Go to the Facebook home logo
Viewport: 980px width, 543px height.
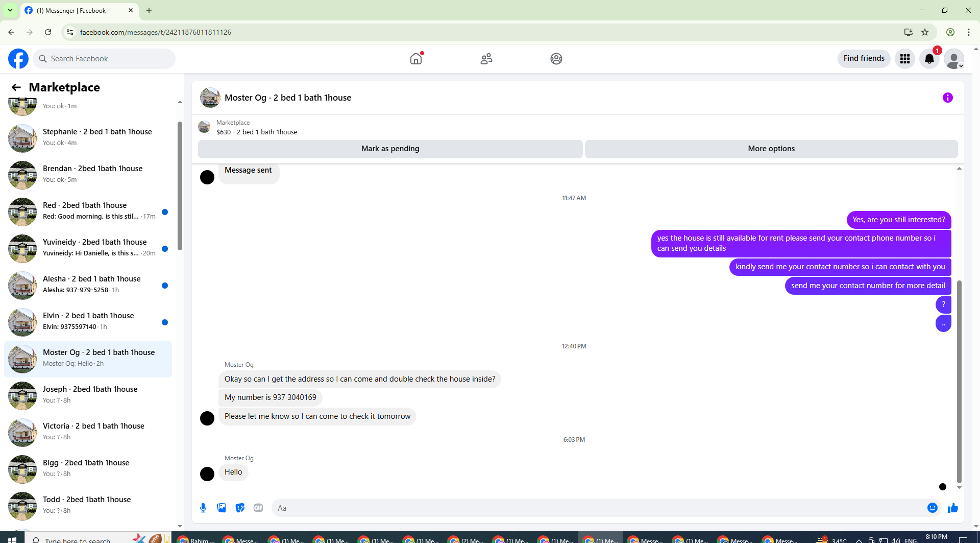click(x=18, y=59)
